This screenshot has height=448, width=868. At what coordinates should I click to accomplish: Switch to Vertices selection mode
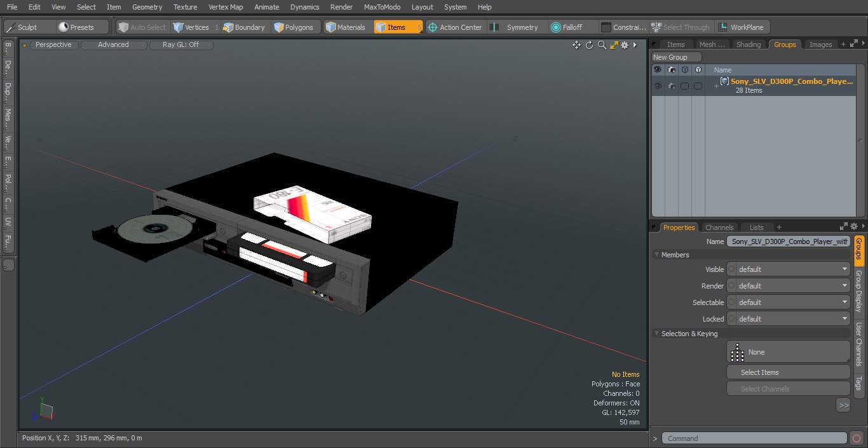[195, 27]
